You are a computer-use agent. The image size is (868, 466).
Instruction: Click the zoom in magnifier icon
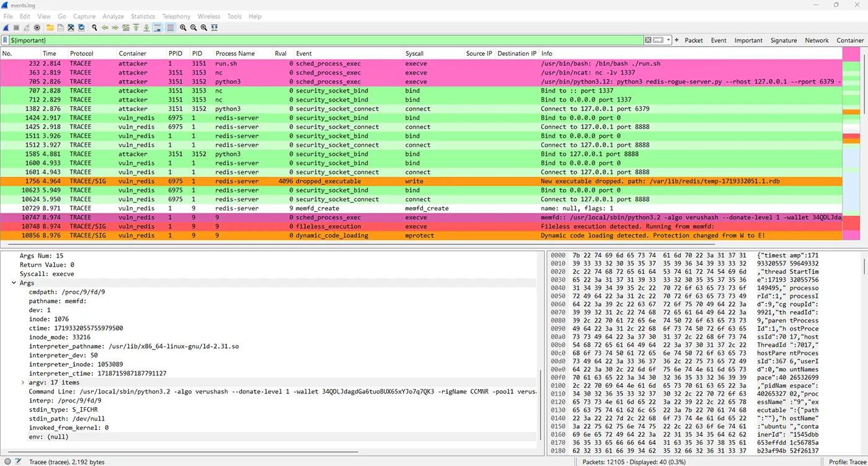[183, 28]
